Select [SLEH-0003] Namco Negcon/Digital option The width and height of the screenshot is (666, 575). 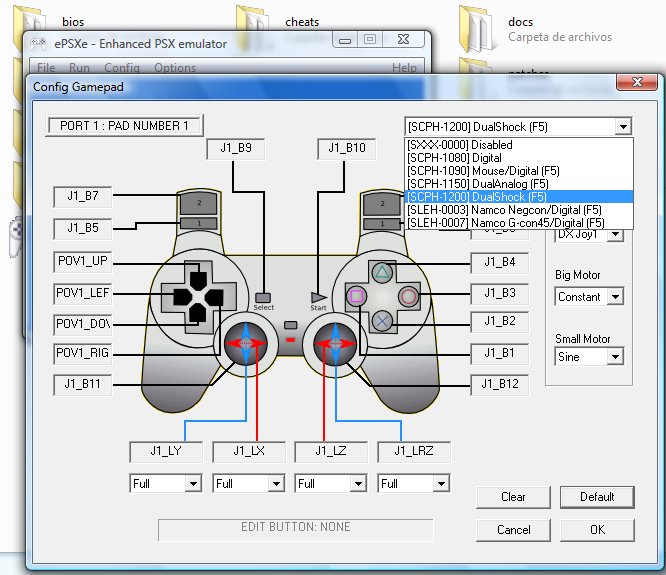(x=519, y=210)
